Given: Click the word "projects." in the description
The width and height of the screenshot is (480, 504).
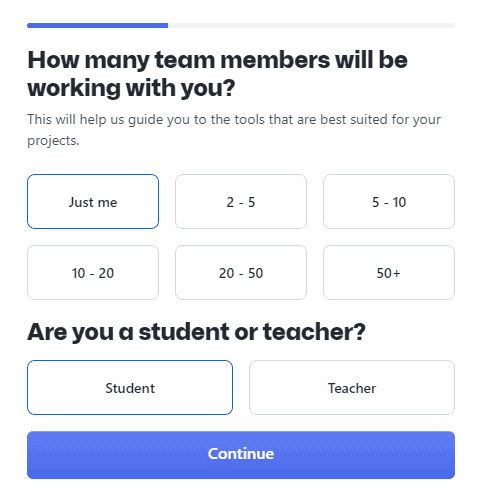Looking at the screenshot, I should click(53, 141).
